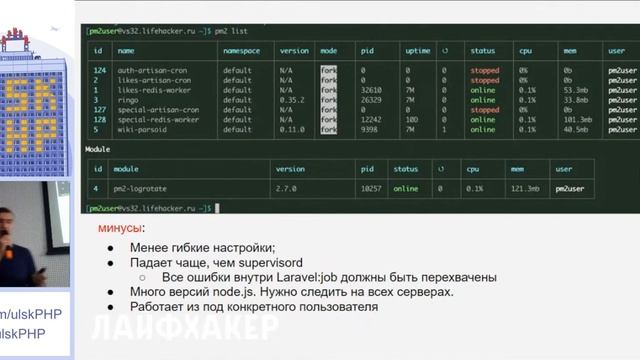Click 'ringo' process name
This screenshot has width=640, height=360.
click(128, 100)
